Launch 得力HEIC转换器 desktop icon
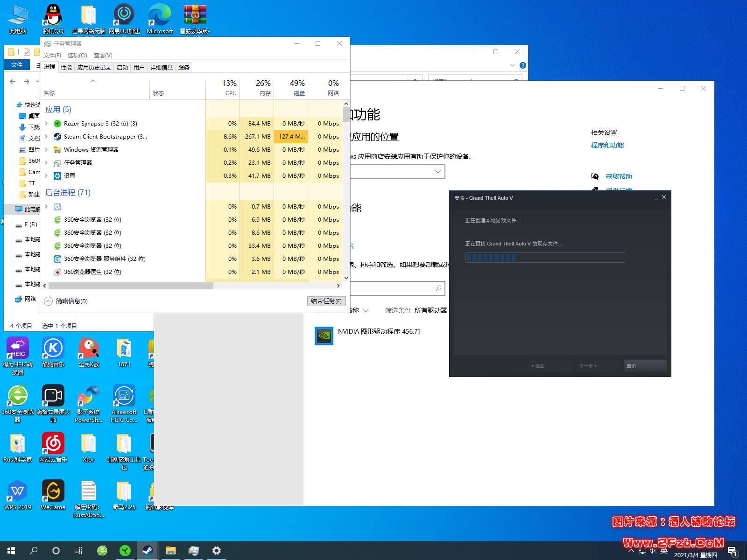 18,356
